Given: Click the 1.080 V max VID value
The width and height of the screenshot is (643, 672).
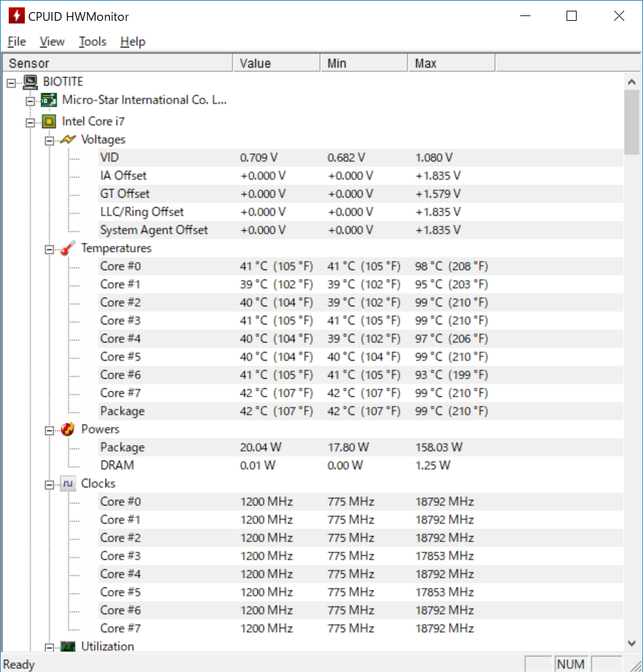Looking at the screenshot, I should 434,158.
